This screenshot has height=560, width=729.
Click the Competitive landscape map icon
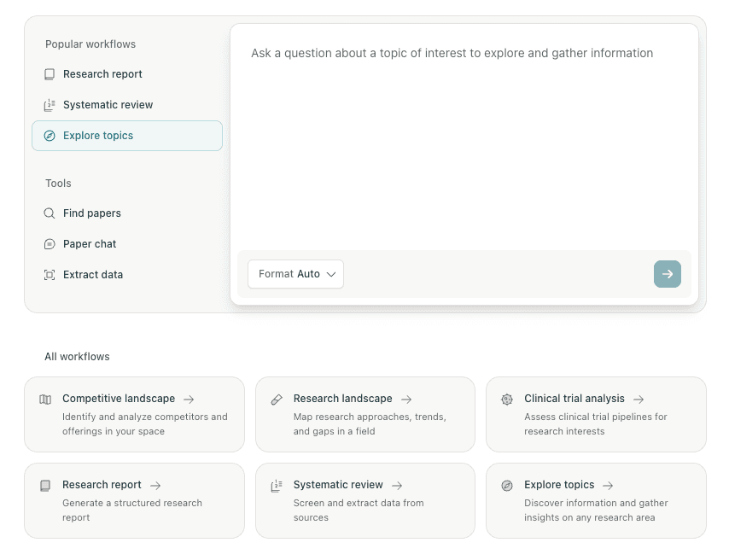[45, 400]
